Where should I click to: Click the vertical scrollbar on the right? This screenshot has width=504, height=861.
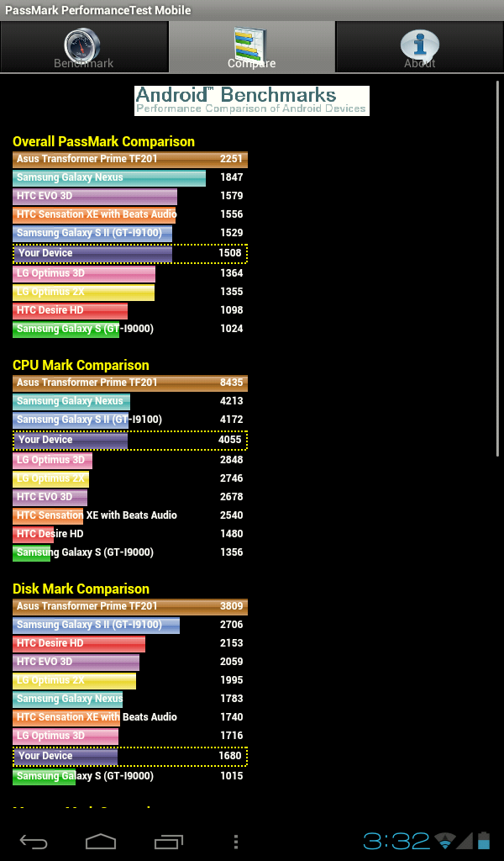[497, 269]
